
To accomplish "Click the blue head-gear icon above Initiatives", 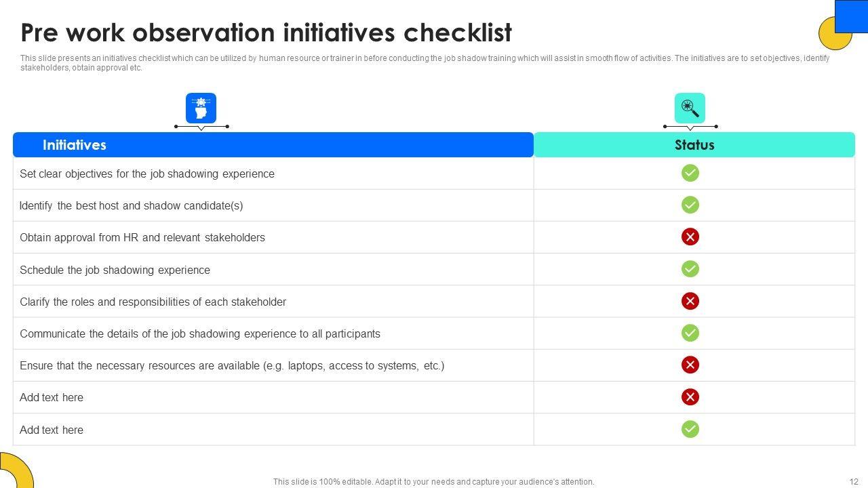I will [x=201, y=108].
